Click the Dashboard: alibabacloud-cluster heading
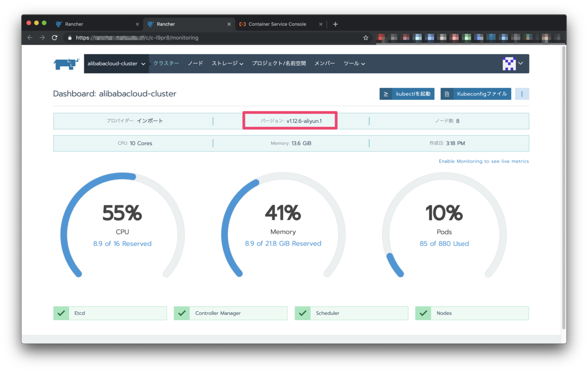Viewport: 588px width, 372px height. point(115,94)
